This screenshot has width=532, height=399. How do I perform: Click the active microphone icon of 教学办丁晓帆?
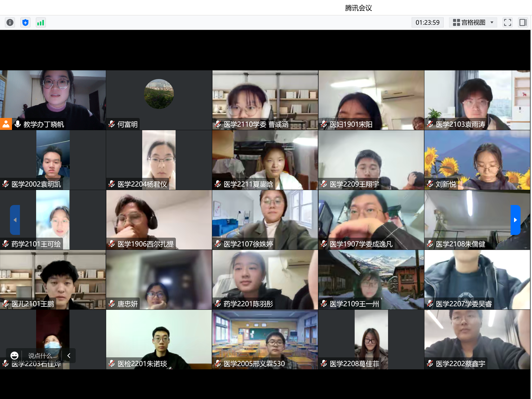(x=18, y=124)
